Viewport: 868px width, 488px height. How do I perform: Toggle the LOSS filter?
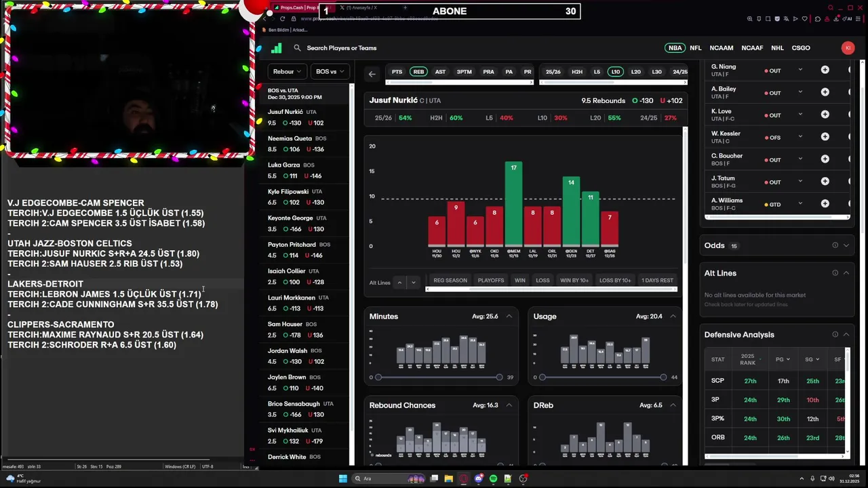pos(542,281)
